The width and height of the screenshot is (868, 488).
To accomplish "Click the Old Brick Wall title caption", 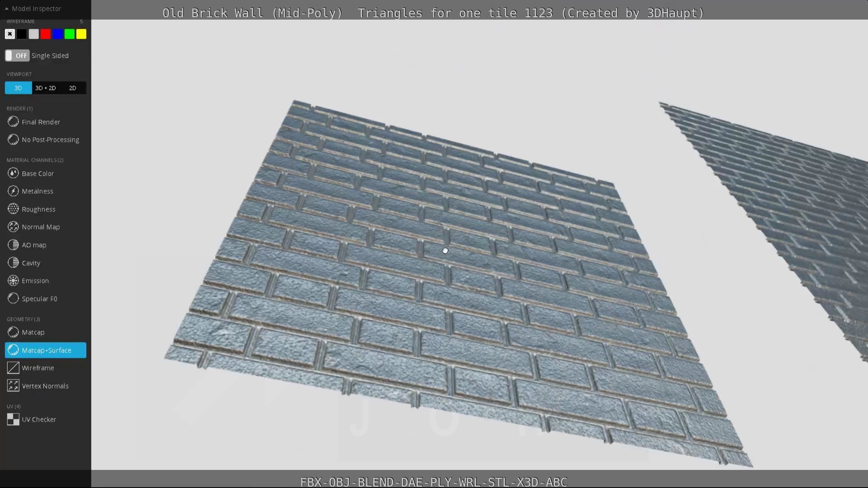I will [x=433, y=13].
